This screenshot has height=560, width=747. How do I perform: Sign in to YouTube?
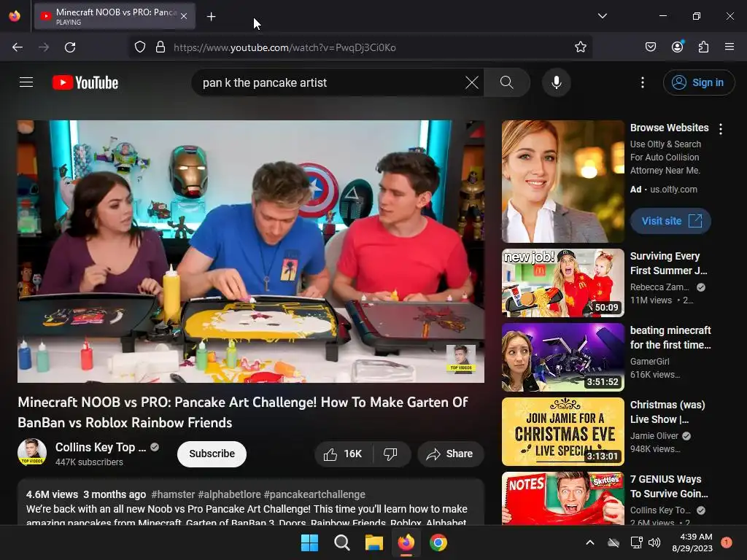(699, 82)
